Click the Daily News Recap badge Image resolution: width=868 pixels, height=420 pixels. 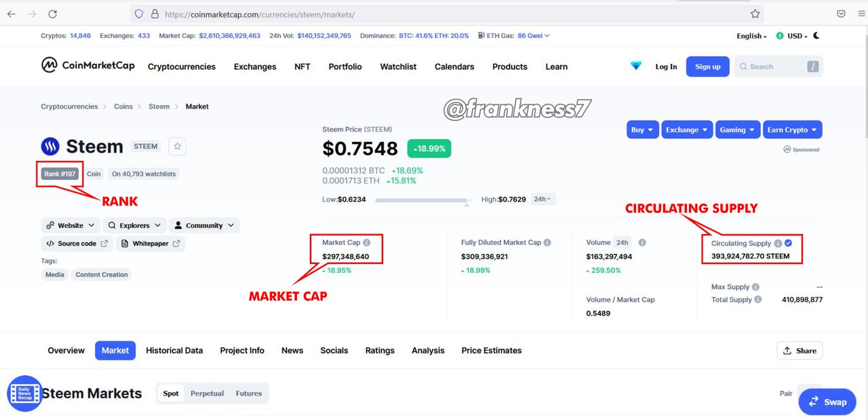click(25, 394)
